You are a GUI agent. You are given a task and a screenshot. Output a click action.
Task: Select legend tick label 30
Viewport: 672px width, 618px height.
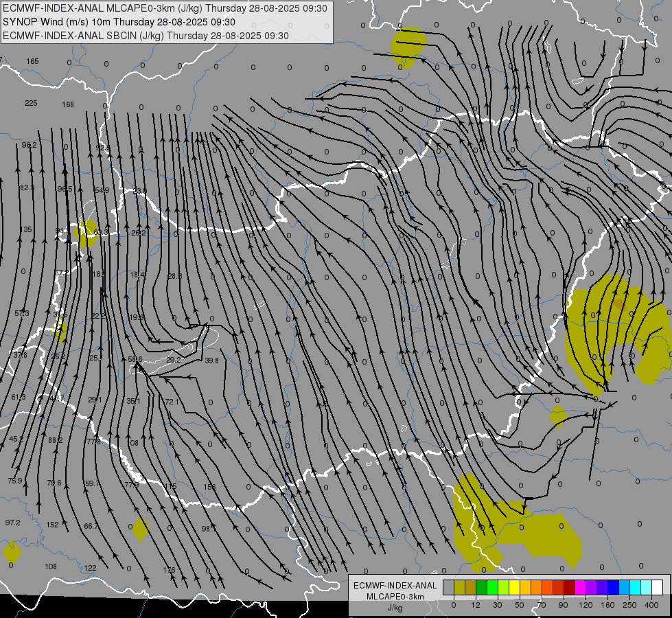[497, 605]
